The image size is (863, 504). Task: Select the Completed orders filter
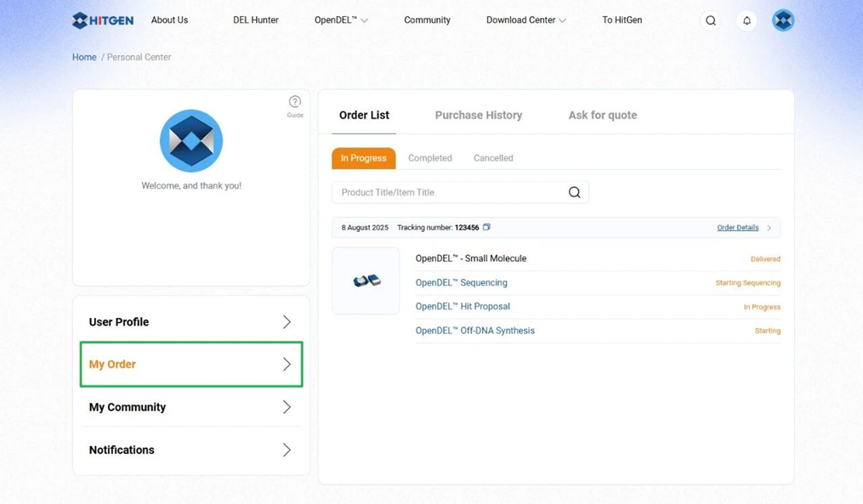tap(429, 158)
